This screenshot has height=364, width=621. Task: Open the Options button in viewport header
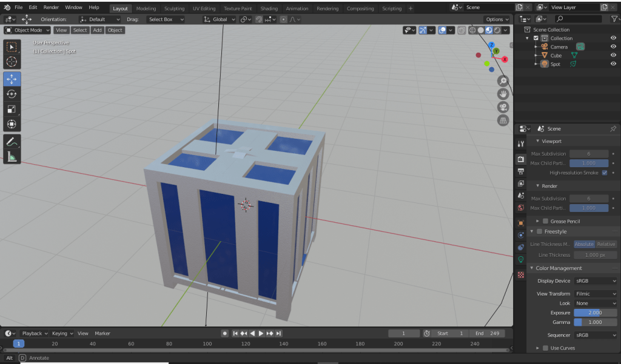496,19
